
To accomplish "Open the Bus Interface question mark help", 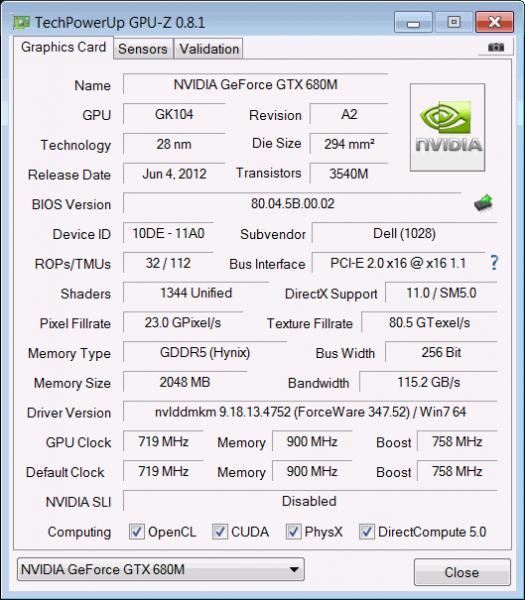I will tap(494, 263).
